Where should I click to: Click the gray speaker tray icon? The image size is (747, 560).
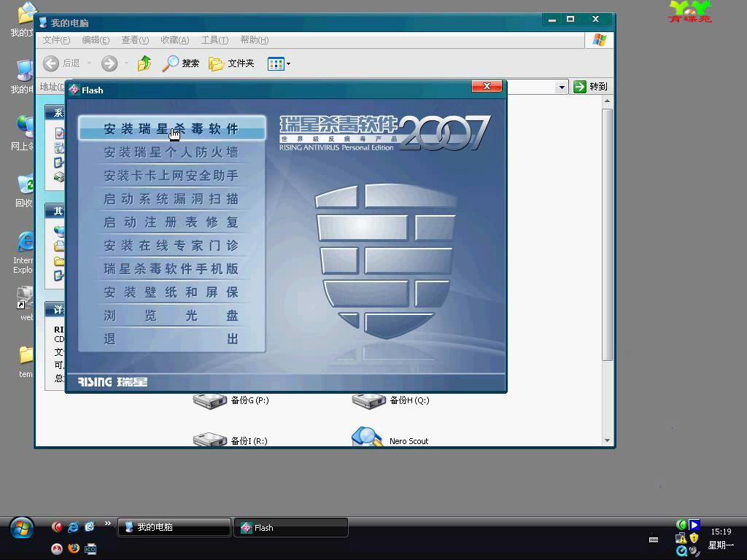pos(694,551)
